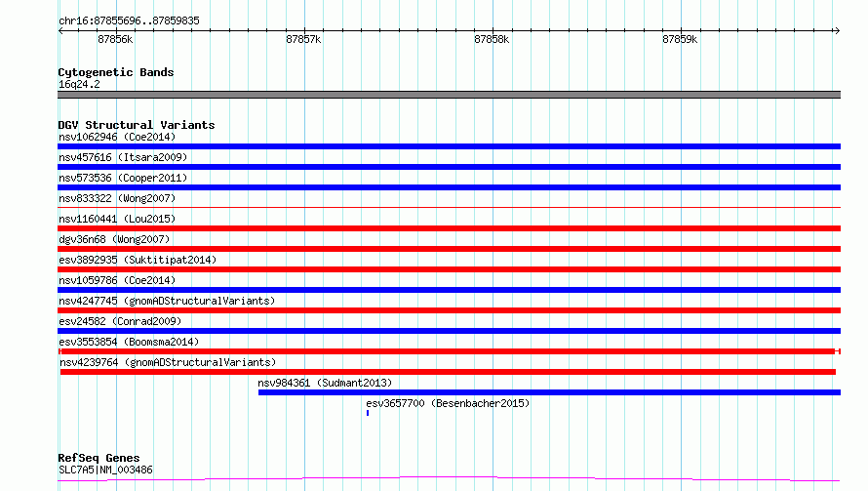Click the ruler's right arrowhead
Image resolution: width=868 pixels, height=491 pixels.
tap(838, 31)
